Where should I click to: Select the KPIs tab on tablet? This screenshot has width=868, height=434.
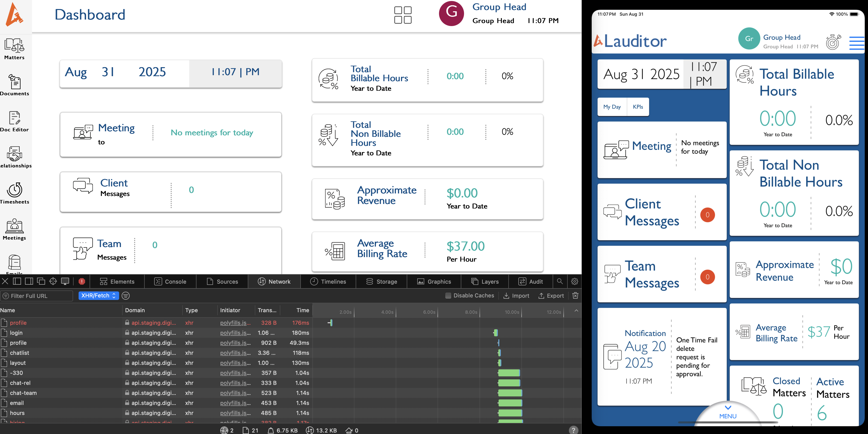pyautogui.click(x=637, y=107)
